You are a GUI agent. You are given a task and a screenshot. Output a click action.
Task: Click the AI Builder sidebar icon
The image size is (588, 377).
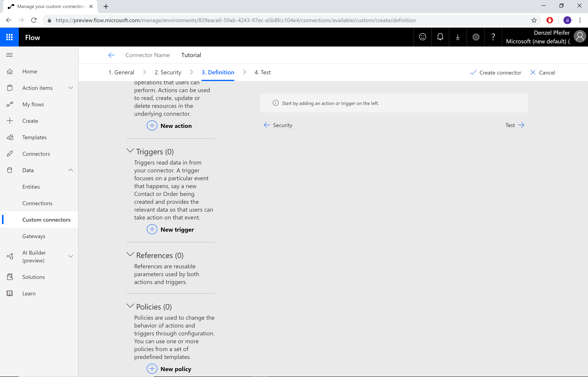coord(10,256)
